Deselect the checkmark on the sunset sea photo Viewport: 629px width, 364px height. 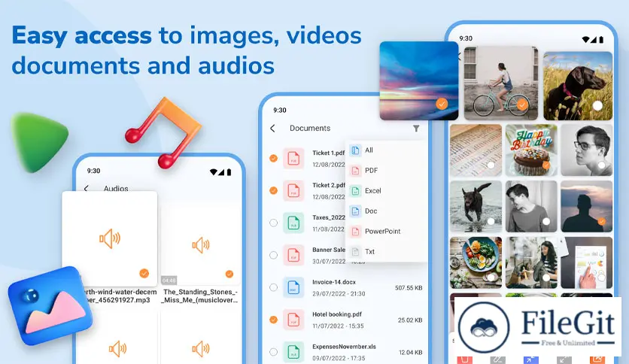click(x=442, y=105)
